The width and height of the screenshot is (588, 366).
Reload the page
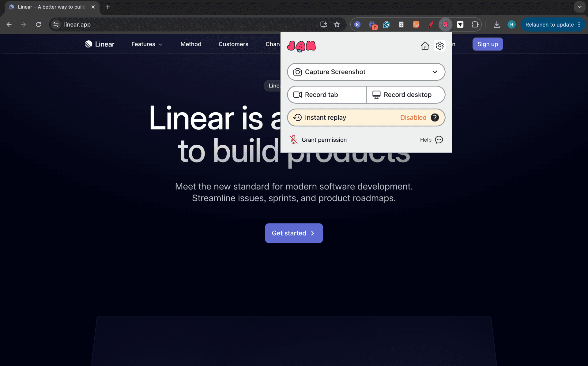38,24
